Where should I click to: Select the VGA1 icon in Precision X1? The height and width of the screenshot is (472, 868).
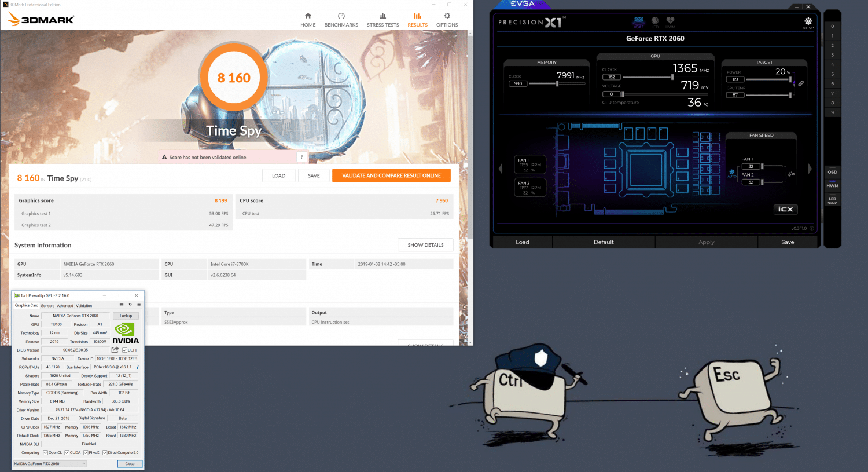639,23
